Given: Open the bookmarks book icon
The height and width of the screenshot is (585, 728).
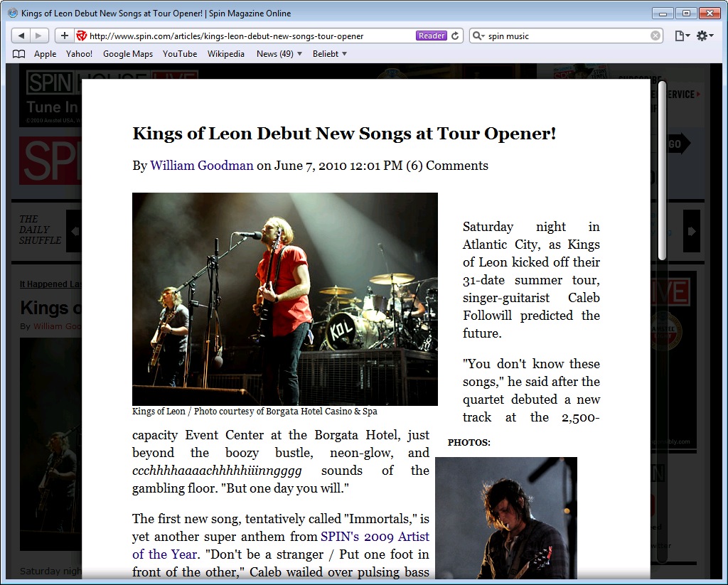Looking at the screenshot, I should (18, 53).
